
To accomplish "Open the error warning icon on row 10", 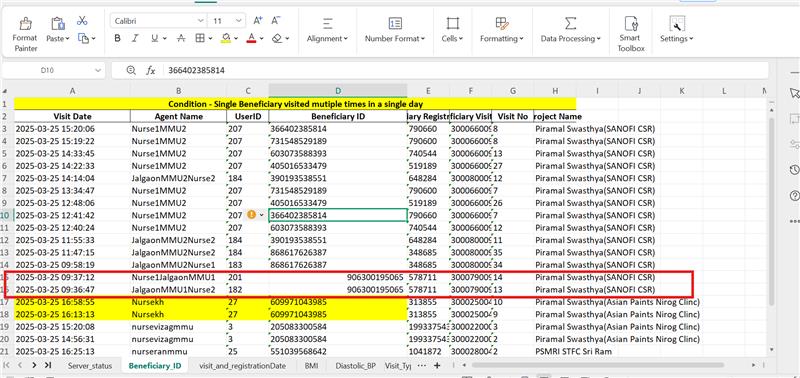I will point(251,215).
